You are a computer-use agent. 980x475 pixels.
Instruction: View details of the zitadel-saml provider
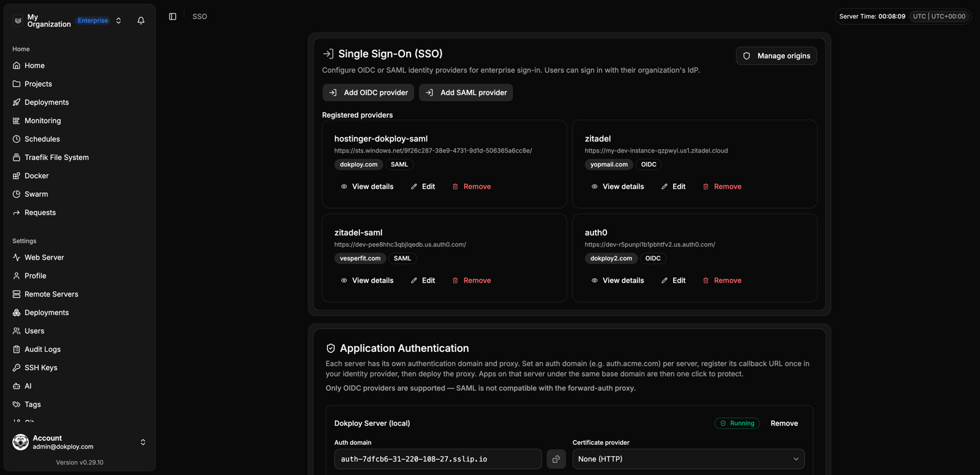[367, 280]
